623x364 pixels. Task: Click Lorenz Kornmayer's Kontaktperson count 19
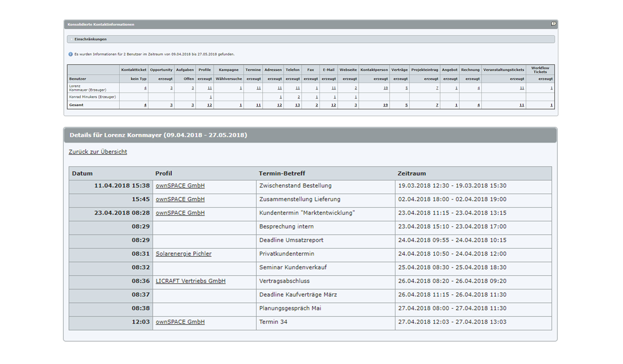click(x=385, y=88)
